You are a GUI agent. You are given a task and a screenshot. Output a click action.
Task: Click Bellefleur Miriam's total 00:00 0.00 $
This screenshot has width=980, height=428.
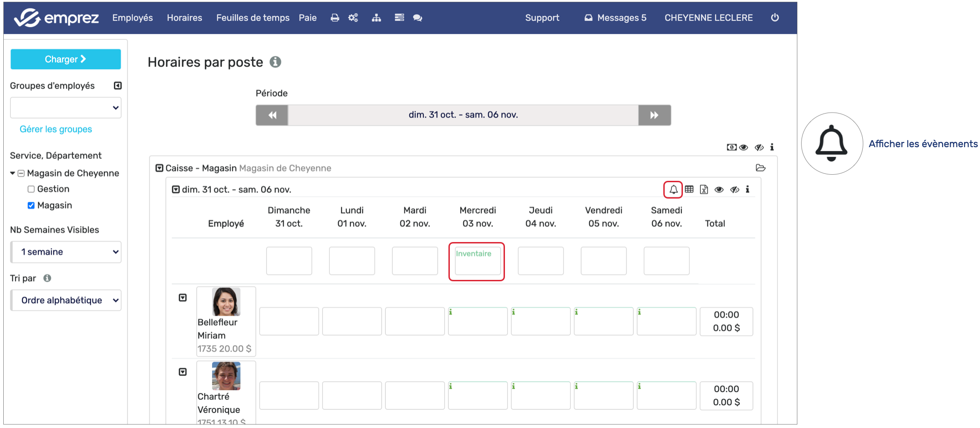tap(726, 321)
